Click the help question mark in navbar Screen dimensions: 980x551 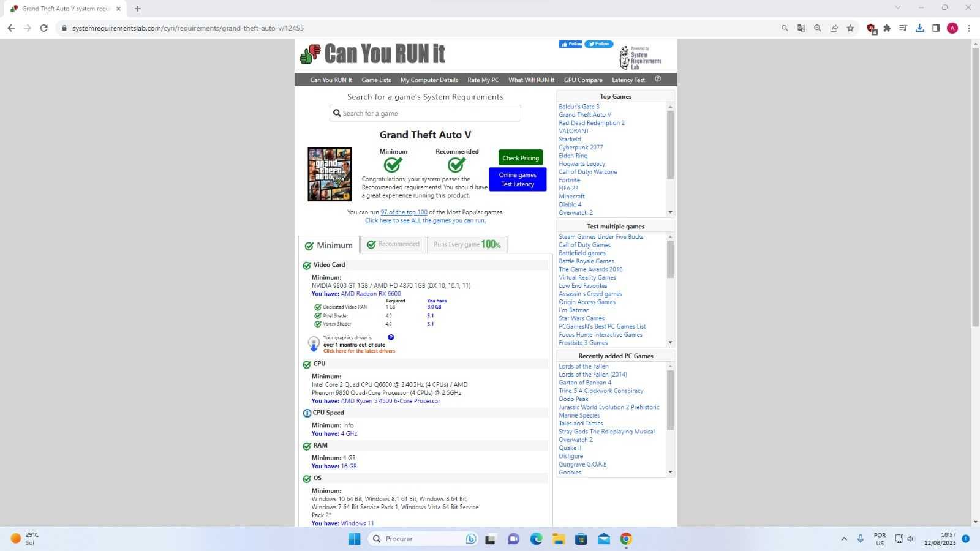[658, 79]
